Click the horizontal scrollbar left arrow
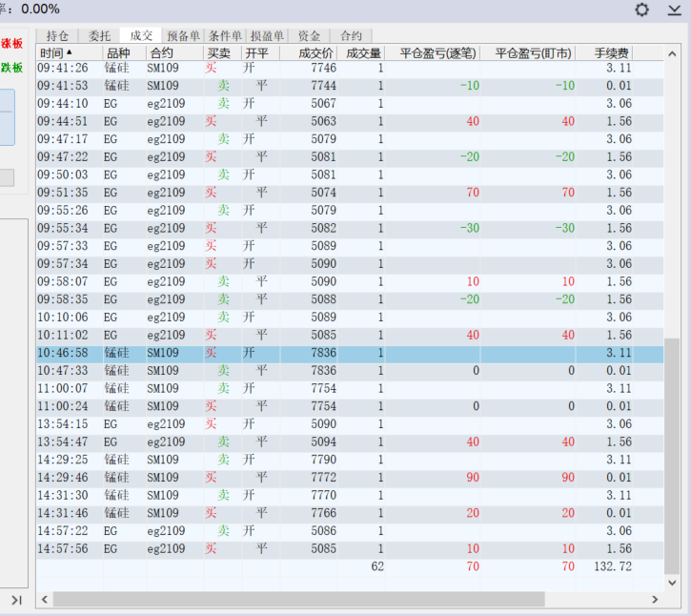 pyautogui.click(x=44, y=599)
